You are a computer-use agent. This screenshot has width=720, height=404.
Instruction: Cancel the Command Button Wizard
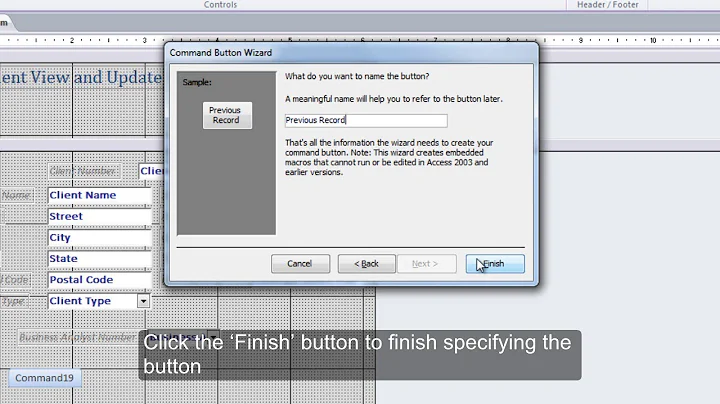click(300, 264)
